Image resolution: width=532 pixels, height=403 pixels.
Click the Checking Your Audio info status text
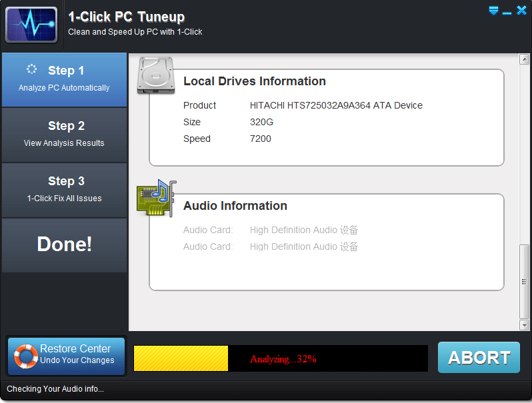pos(55,389)
